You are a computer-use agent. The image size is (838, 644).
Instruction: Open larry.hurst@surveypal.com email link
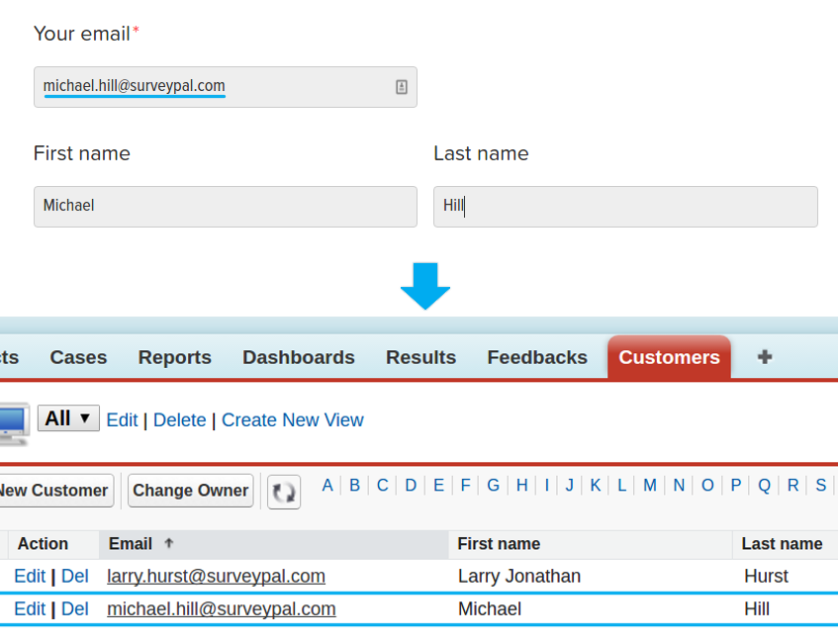(x=216, y=576)
